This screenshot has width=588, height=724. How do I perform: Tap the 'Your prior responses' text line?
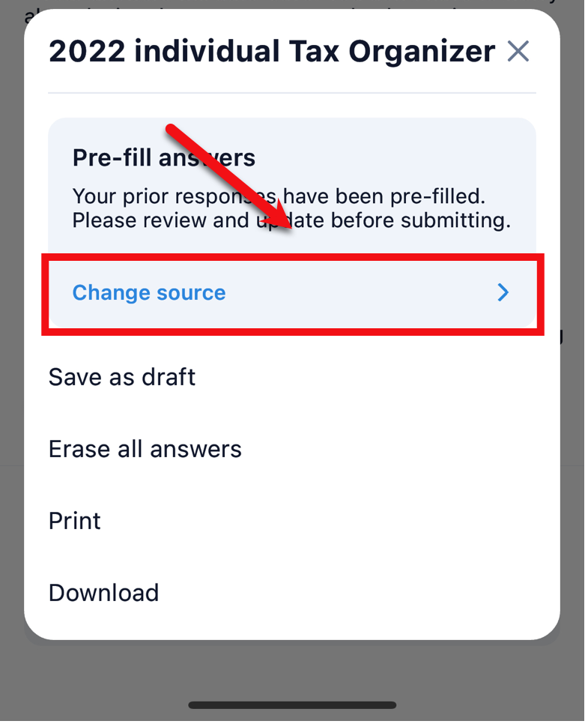tap(279, 197)
